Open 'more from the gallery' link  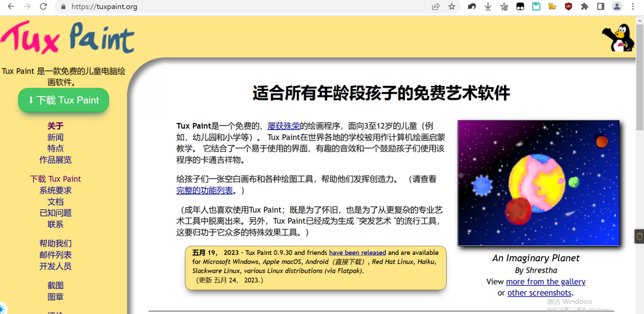(546, 282)
